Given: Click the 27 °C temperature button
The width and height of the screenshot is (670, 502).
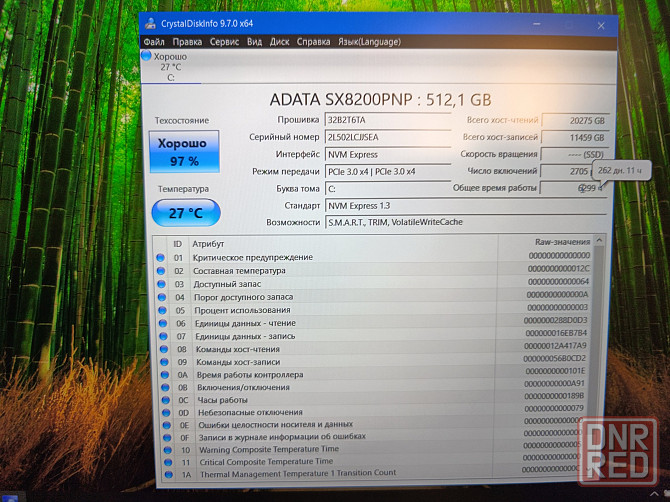Looking at the screenshot, I should pyautogui.click(x=186, y=212).
